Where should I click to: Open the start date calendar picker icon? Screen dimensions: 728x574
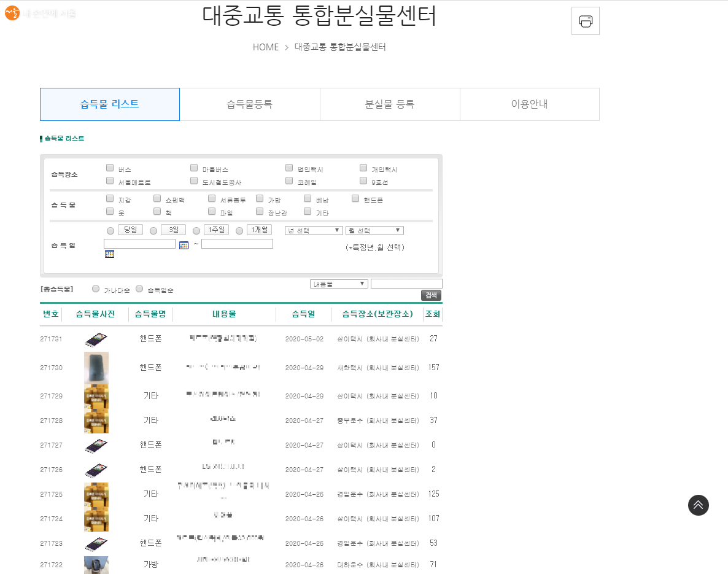(184, 245)
